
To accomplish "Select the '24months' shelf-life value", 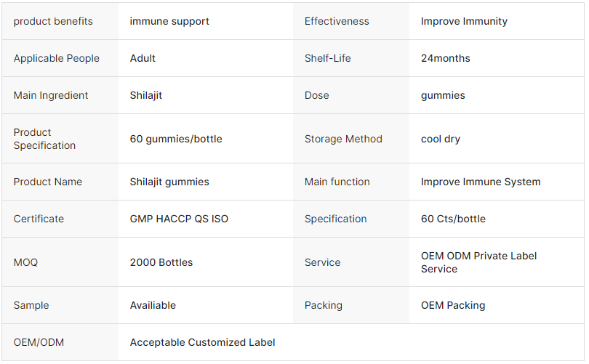I will 445,58.
